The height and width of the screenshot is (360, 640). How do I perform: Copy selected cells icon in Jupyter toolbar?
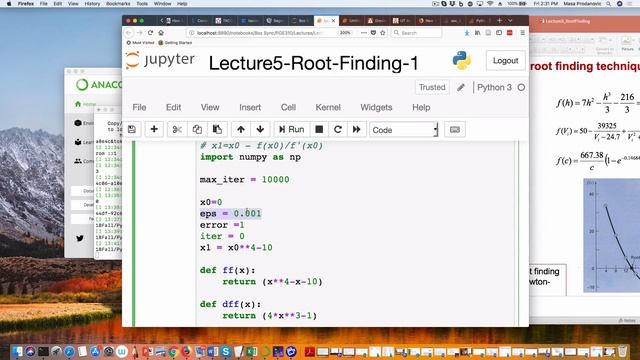click(197, 129)
